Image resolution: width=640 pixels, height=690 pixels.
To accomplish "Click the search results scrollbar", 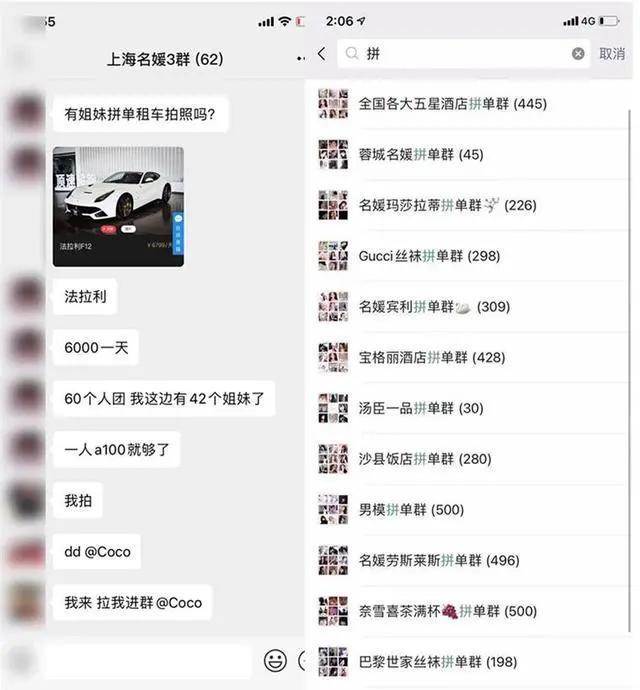I will [630, 370].
